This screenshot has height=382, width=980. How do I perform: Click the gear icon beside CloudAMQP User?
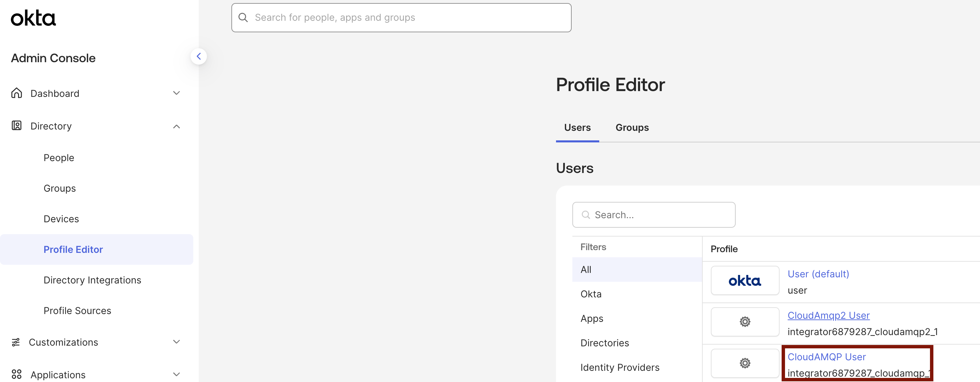[x=745, y=363]
